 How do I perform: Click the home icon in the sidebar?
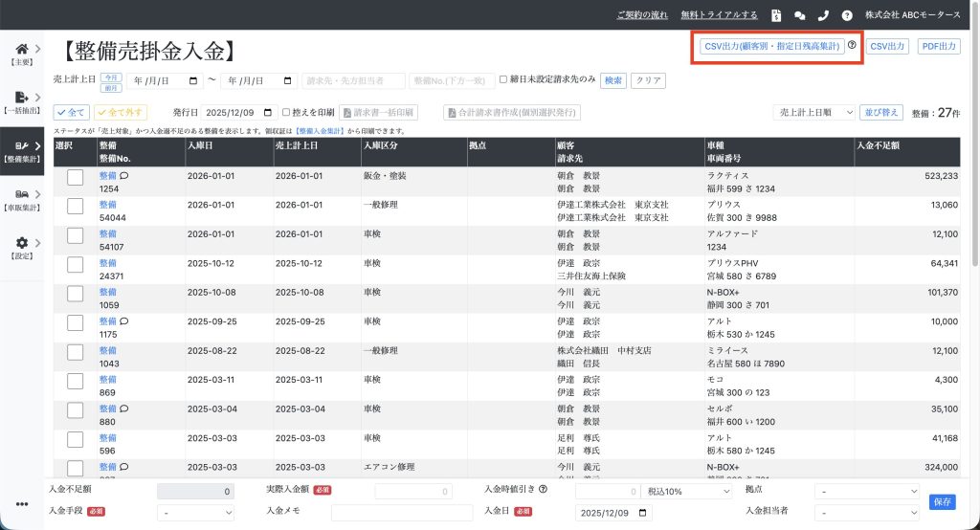[21, 50]
